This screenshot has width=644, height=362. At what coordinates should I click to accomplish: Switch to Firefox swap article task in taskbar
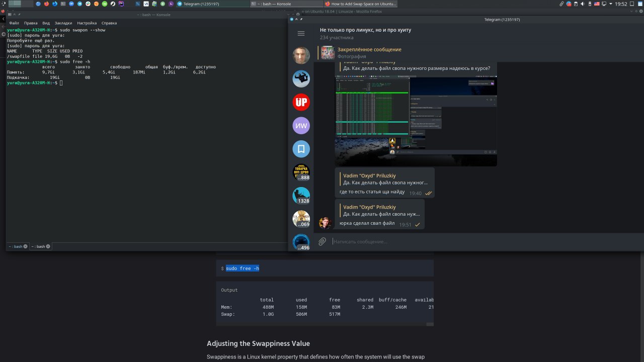361,4
